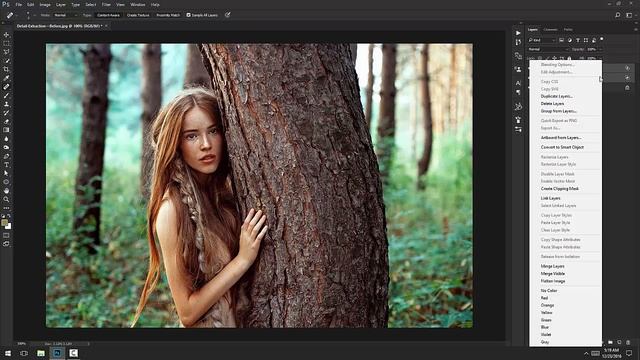Close the Detail Extraction document tab
The width and height of the screenshot is (640, 360).
(106, 26)
